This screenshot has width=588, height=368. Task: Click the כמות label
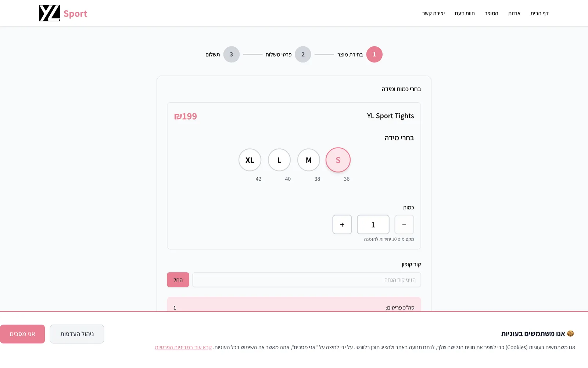tap(408, 208)
